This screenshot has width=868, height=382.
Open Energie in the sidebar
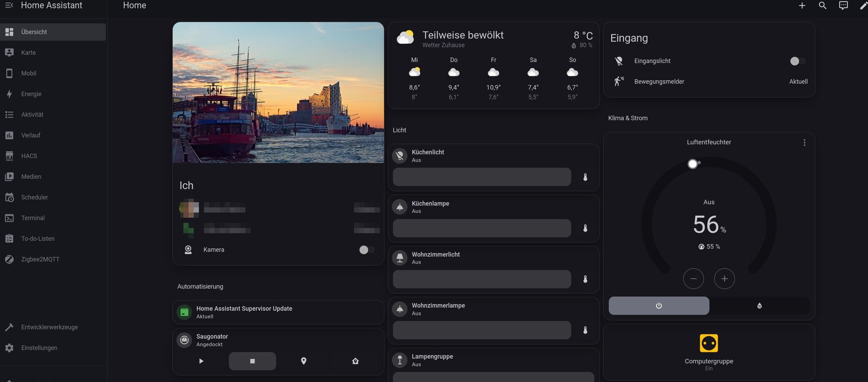(x=31, y=94)
